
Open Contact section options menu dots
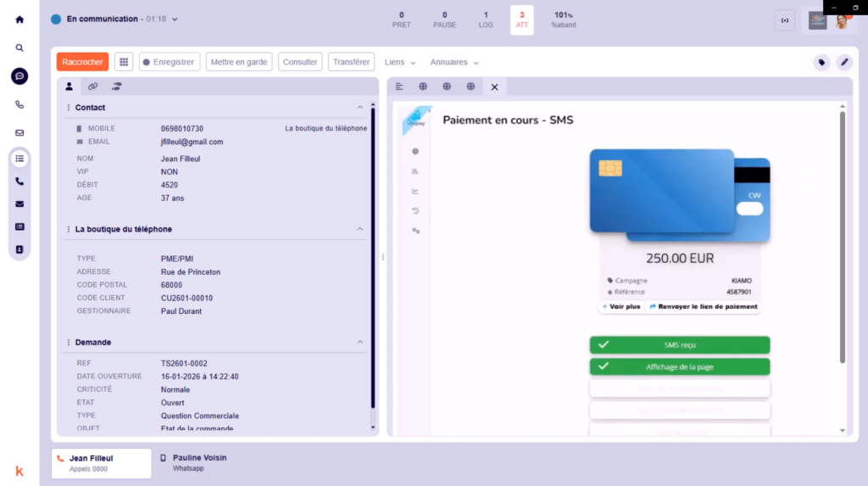68,108
